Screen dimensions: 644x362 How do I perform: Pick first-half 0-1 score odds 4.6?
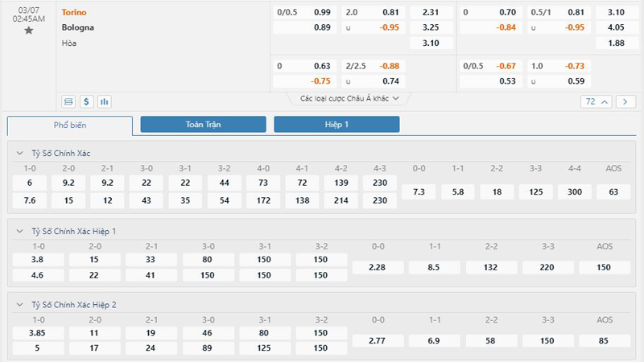(38, 275)
